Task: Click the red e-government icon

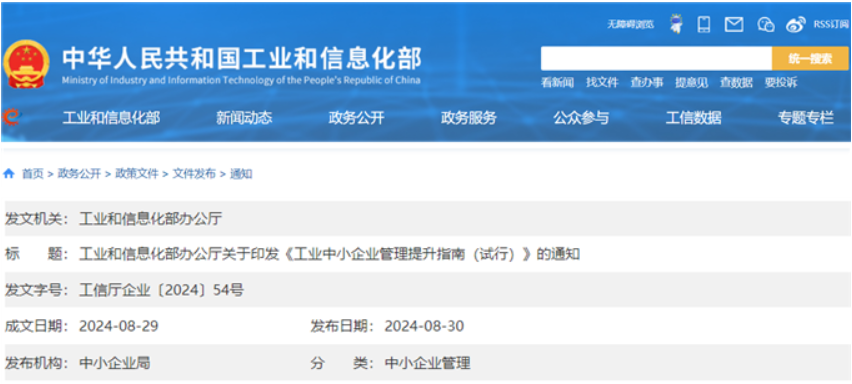Action: [10, 117]
